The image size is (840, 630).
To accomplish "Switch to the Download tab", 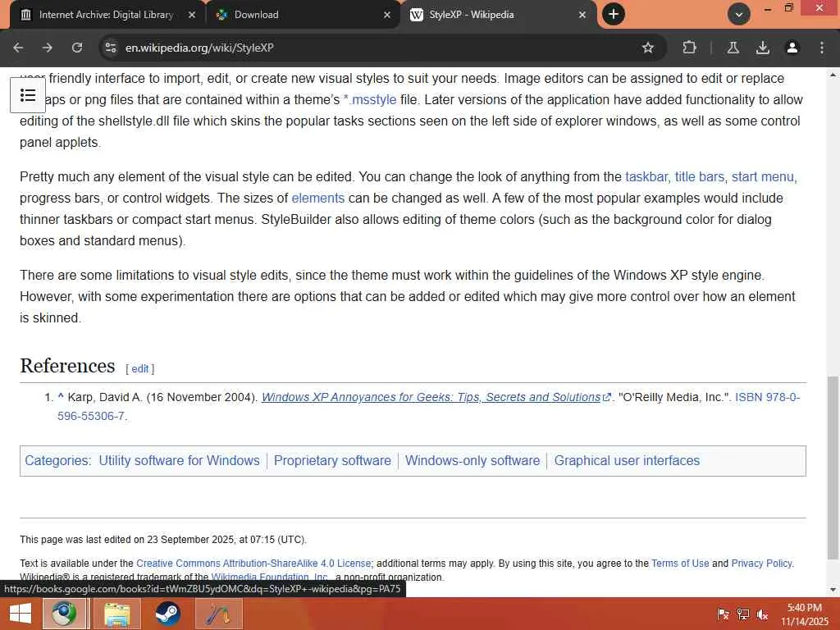I will [x=303, y=15].
